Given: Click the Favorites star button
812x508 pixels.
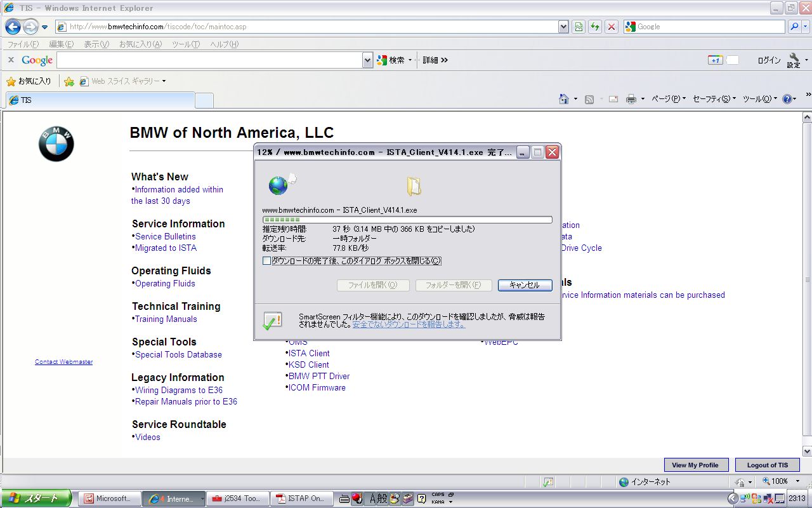Looking at the screenshot, I should (29, 81).
